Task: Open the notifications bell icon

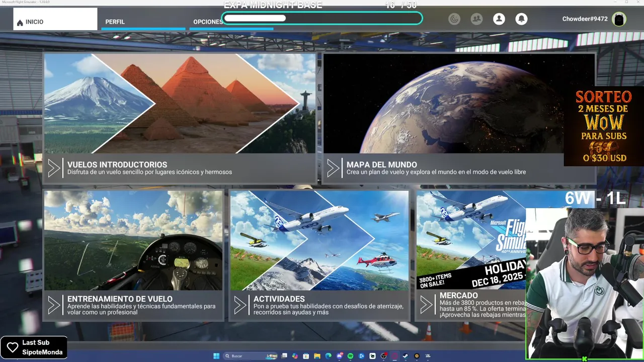Action: coord(522,19)
